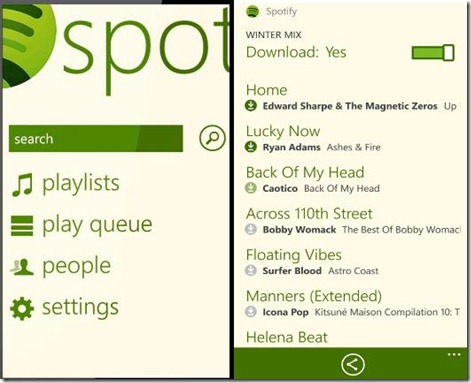The height and width of the screenshot is (383, 471).
Task: Open the playlists menu item
Action: pos(81,184)
